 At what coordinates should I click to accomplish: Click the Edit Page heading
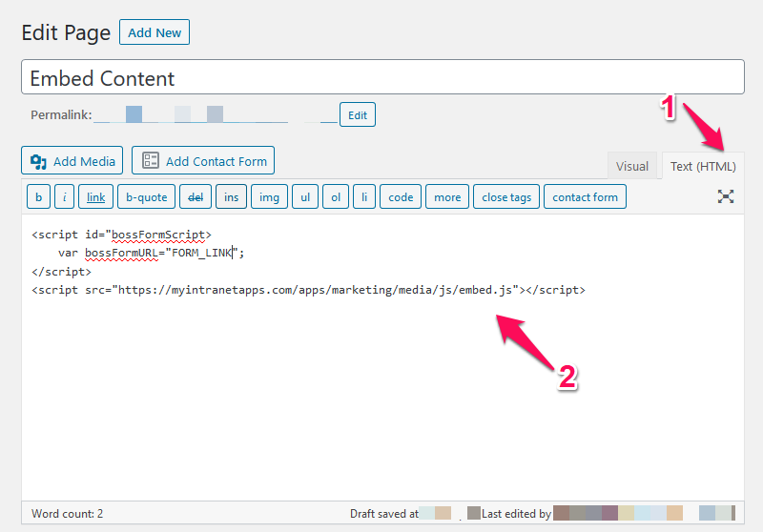66,33
